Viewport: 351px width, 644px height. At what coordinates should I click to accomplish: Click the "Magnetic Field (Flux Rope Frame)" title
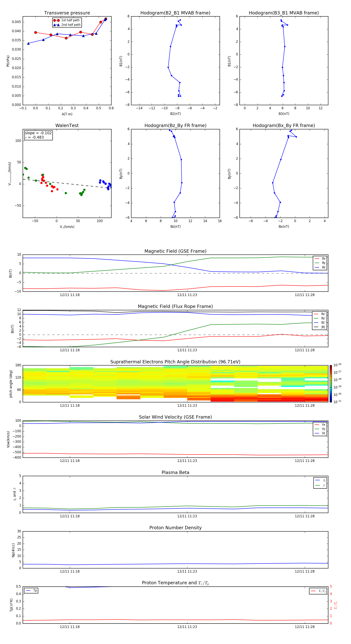click(x=175, y=307)
